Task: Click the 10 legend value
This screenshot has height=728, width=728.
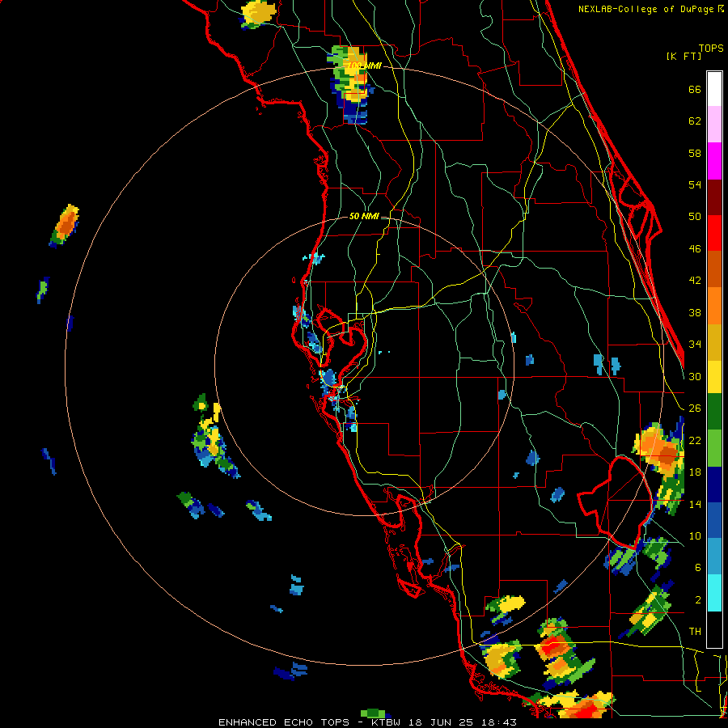Action: pos(695,535)
